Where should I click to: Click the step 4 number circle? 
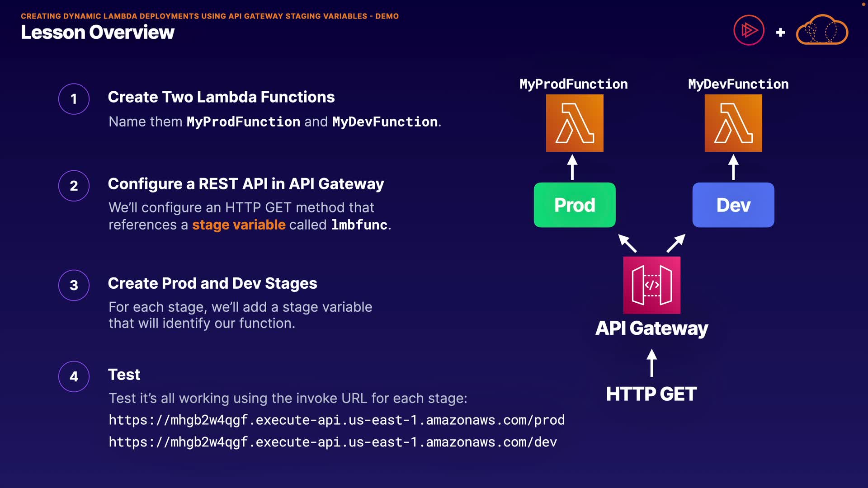point(74,376)
